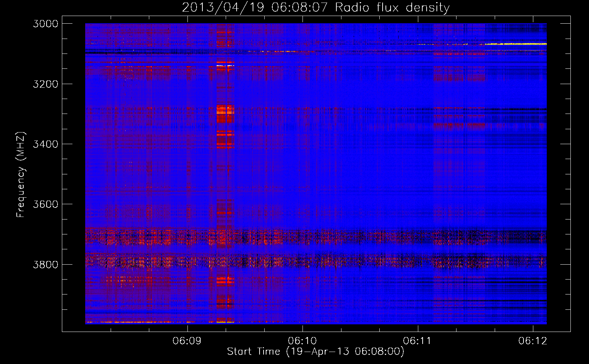Click the 06:12 time tick label
Image resolution: width=589 pixels, height=364 pixels.
pyautogui.click(x=533, y=341)
